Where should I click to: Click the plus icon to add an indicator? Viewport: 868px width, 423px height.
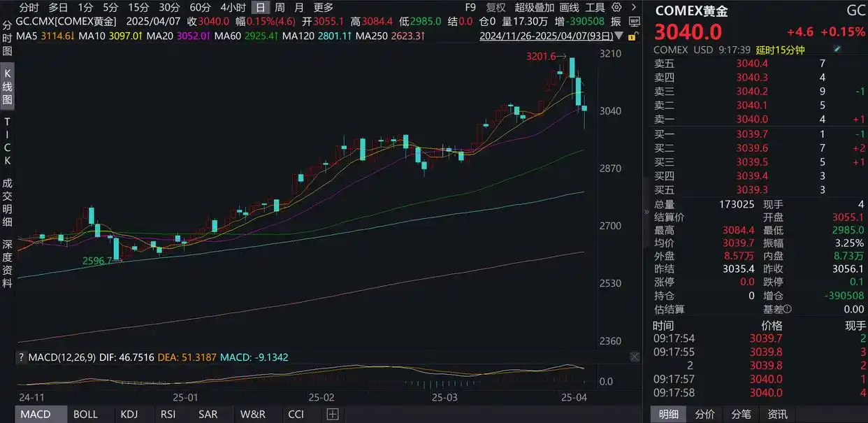[332, 415]
